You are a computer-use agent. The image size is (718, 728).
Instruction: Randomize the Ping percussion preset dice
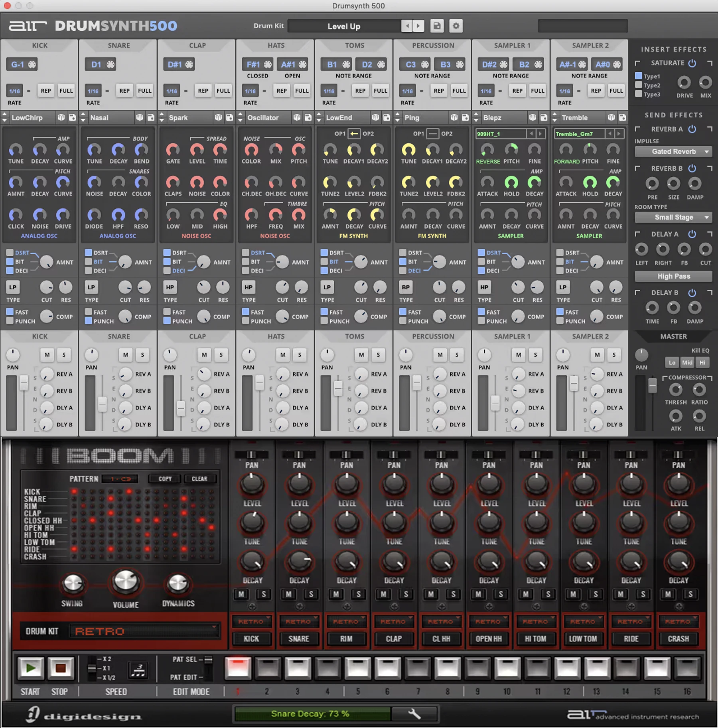(454, 117)
